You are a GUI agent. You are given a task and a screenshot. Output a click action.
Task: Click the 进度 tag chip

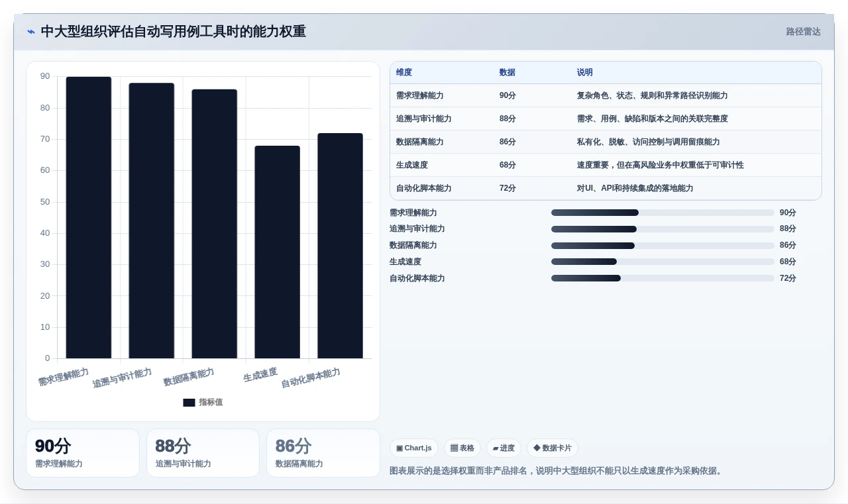point(503,448)
